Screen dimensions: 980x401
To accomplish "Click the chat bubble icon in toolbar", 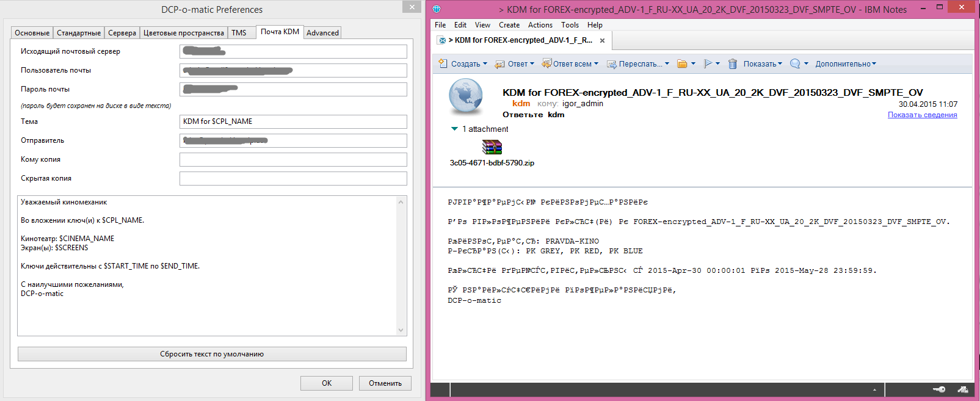I will [x=794, y=64].
